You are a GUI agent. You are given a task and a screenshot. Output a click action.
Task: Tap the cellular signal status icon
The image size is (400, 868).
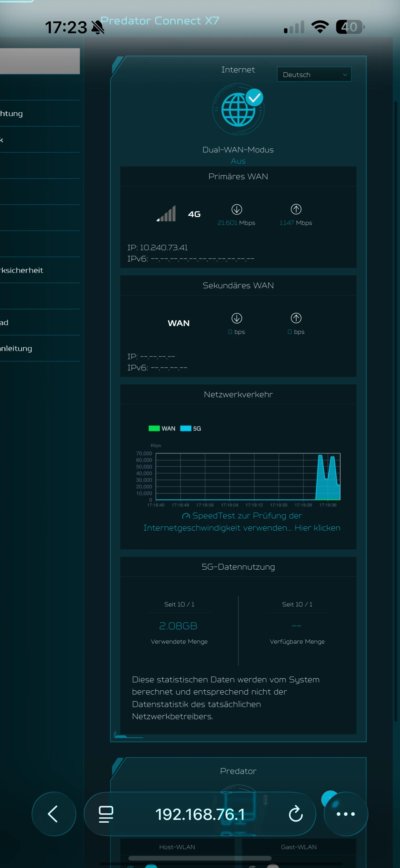point(294,27)
